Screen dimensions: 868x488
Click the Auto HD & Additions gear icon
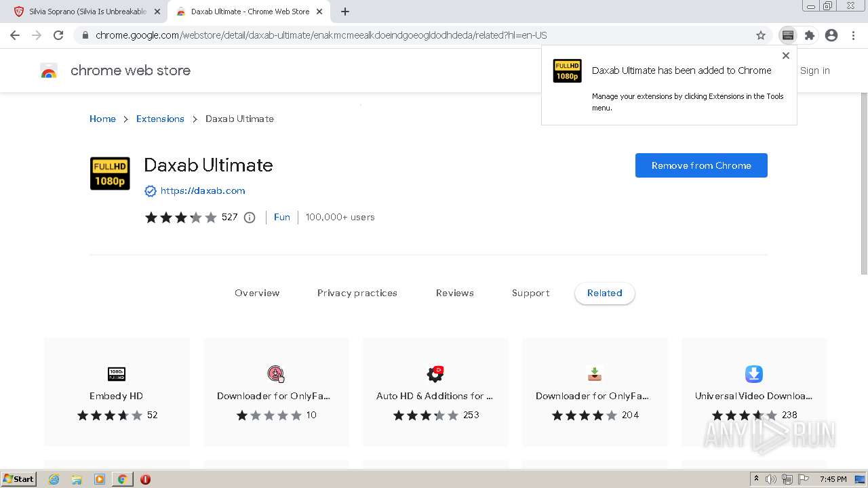click(435, 373)
